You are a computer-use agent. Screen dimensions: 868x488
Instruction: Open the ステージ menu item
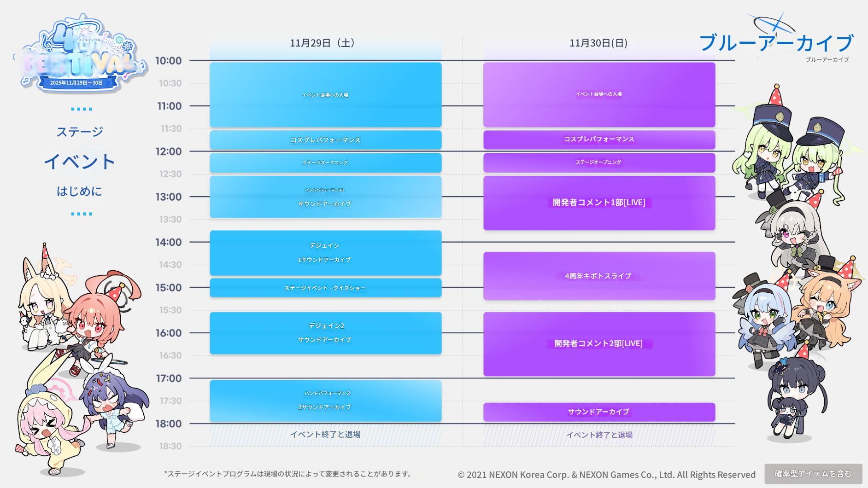pos(80,132)
